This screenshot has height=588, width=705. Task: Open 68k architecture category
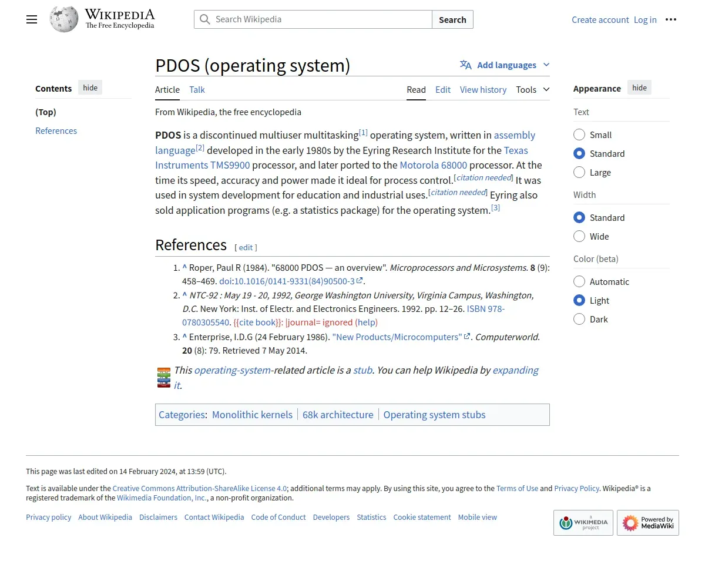[x=338, y=415]
